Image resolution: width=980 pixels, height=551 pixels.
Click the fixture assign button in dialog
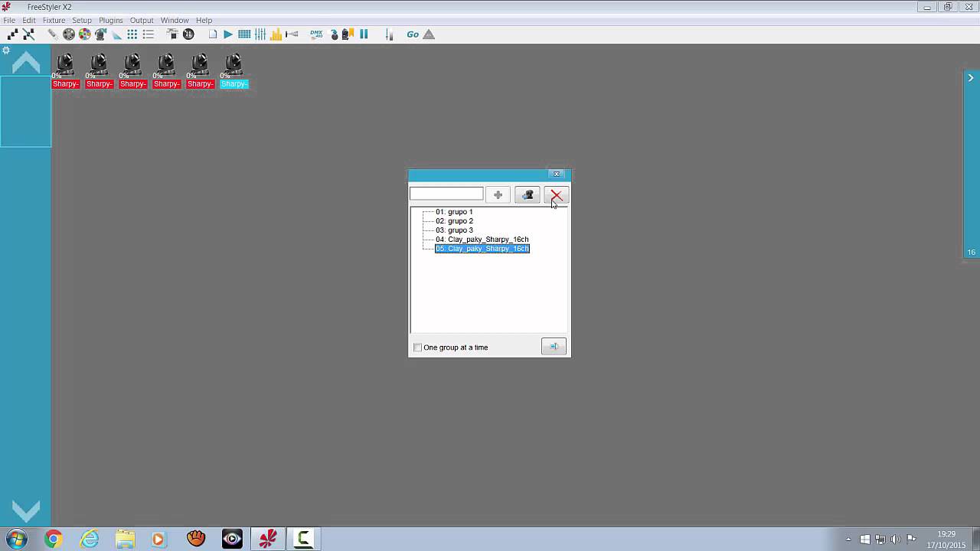point(528,195)
